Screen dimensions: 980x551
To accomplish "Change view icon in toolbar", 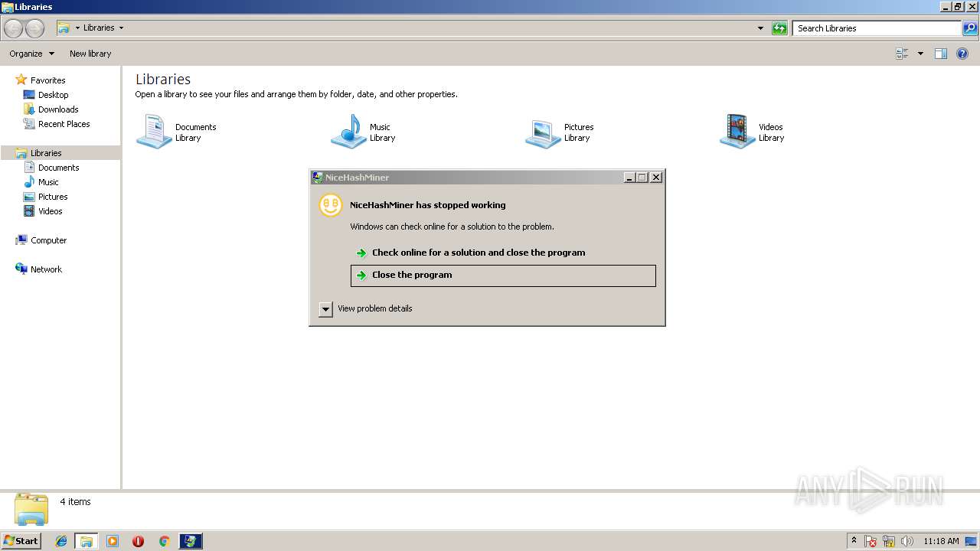I will click(902, 54).
